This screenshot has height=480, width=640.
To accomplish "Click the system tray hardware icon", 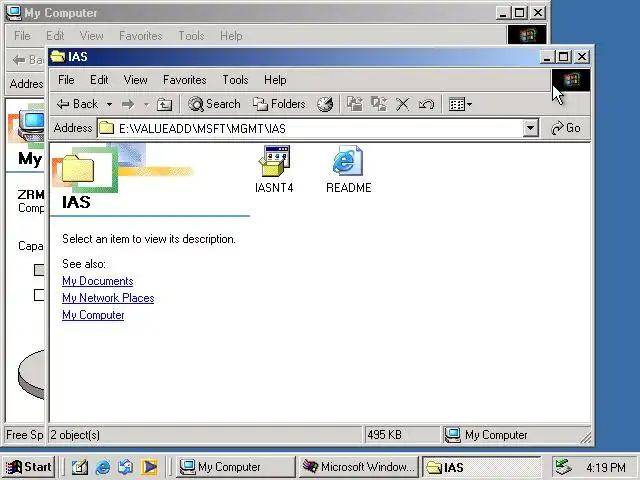I will 564,467.
